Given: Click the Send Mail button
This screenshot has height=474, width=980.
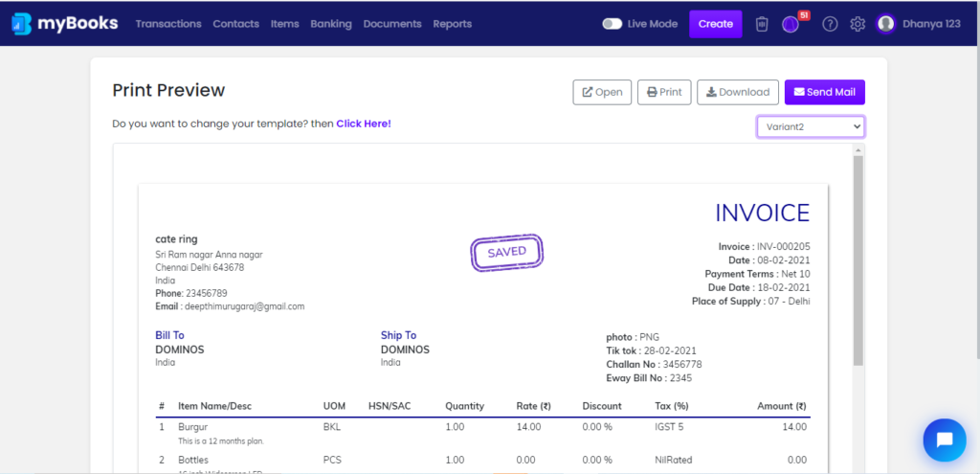Looking at the screenshot, I should point(824,92).
